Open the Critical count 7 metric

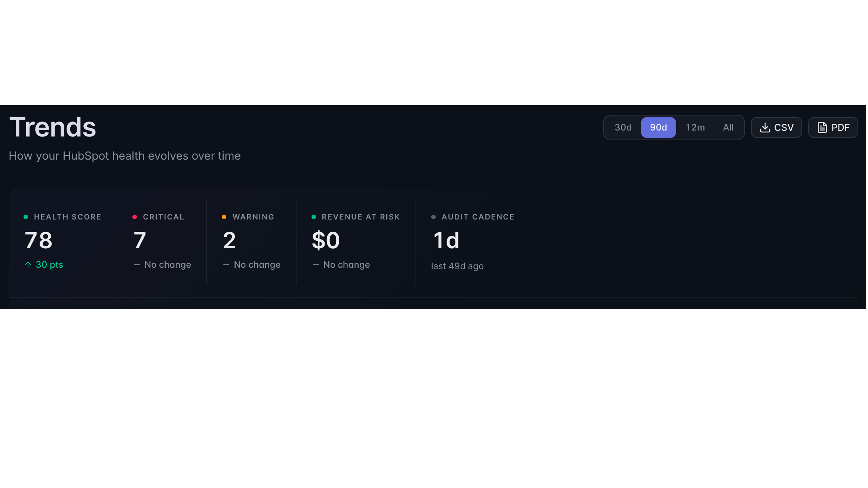pyautogui.click(x=140, y=241)
